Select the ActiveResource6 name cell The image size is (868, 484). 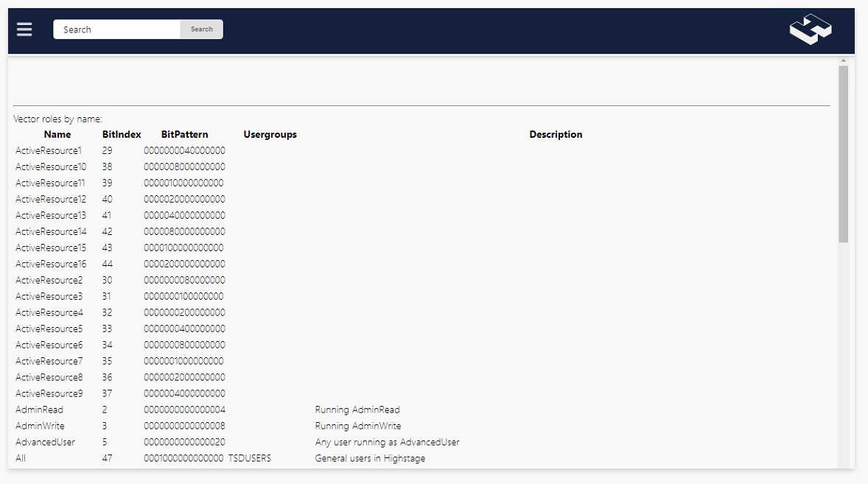point(49,345)
